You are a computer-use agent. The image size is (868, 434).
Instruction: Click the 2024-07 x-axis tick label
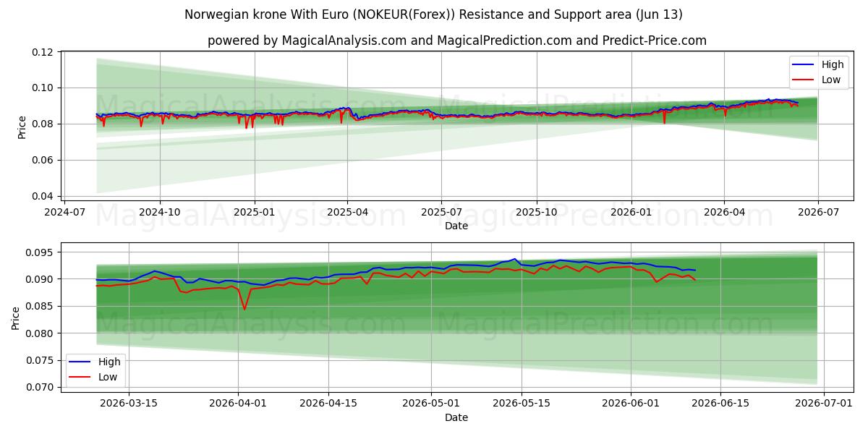65,213
